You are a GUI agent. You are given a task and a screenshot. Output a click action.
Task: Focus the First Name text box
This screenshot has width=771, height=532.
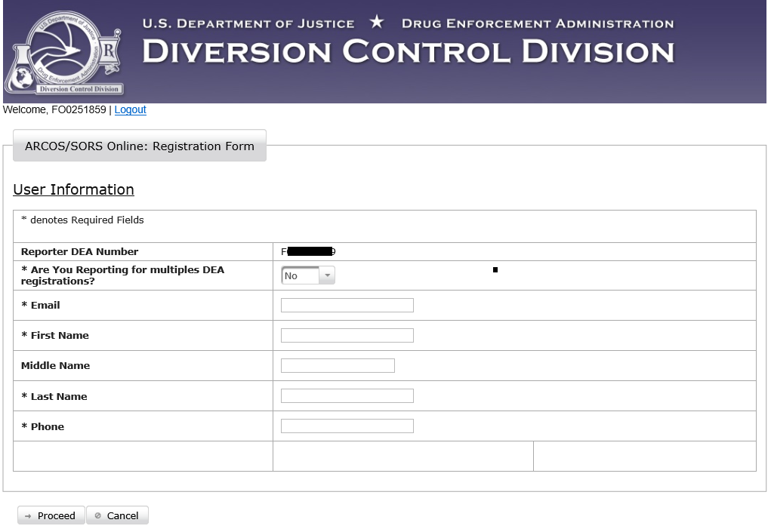coord(347,336)
